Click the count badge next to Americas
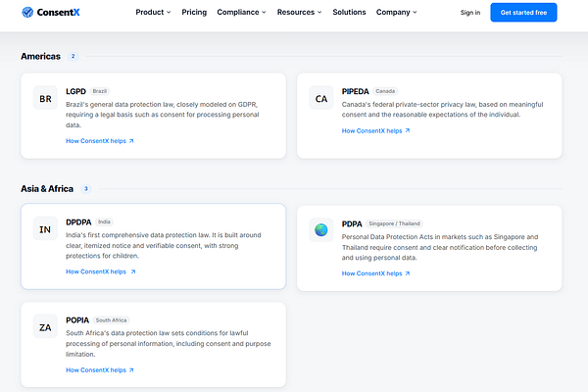This screenshot has height=392, width=588. pos(73,56)
